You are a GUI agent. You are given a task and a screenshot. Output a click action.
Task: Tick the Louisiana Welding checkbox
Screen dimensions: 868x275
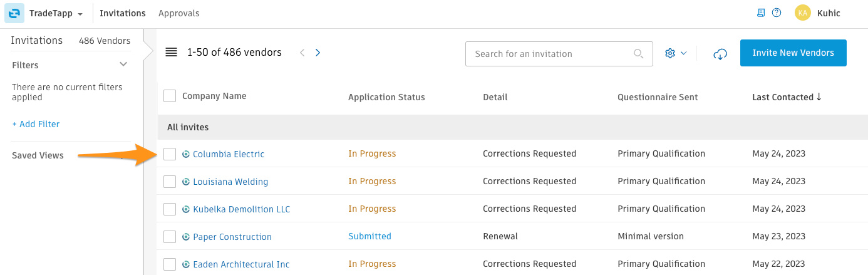pos(170,182)
